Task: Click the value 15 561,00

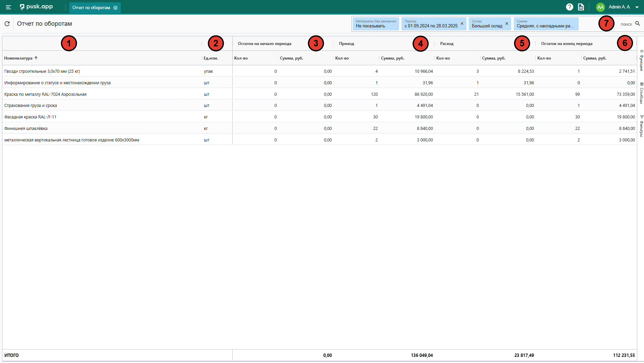Action: (x=525, y=94)
